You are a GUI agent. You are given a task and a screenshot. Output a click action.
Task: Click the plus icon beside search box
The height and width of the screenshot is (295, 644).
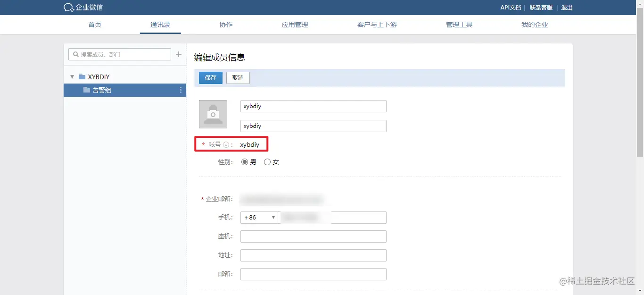coord(179,54)
